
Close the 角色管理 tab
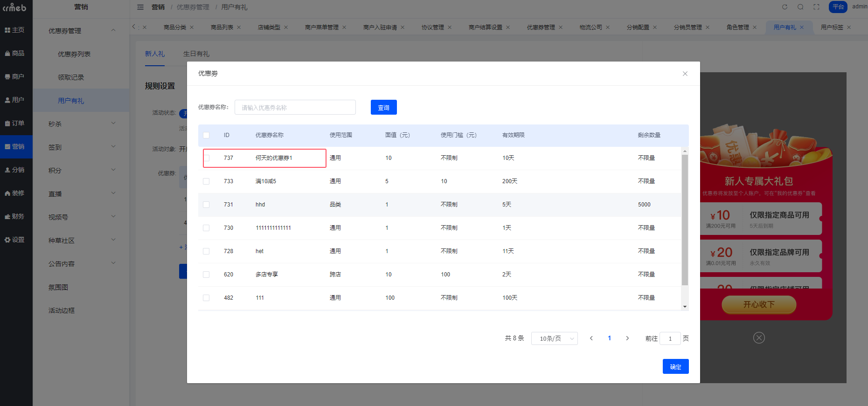[755, 28]
